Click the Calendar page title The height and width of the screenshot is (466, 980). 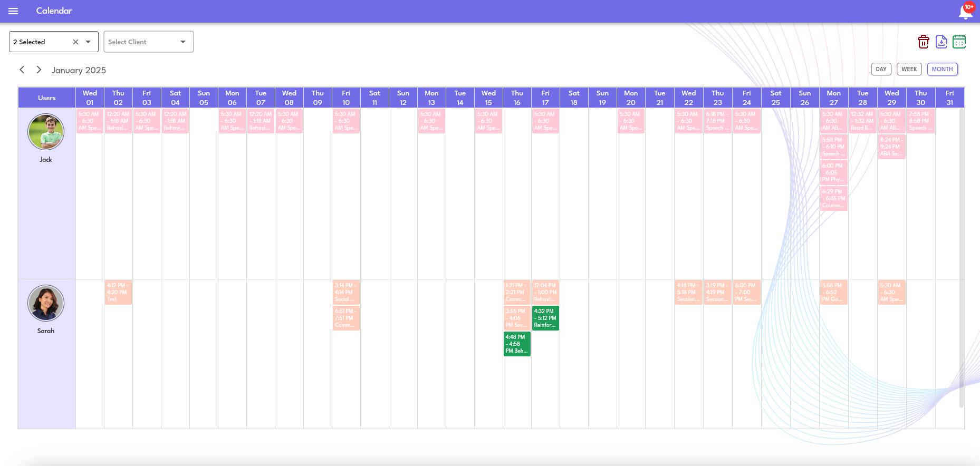click(x=54, y=11)
